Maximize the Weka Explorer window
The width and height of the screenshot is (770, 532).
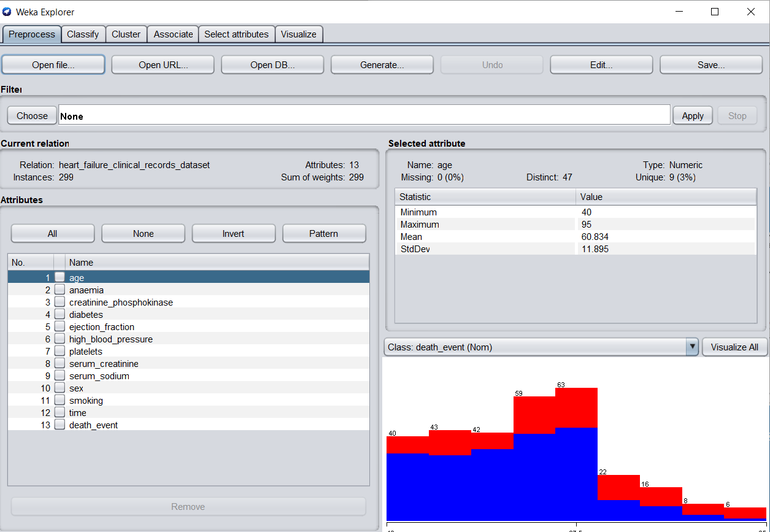click(715, 12)
